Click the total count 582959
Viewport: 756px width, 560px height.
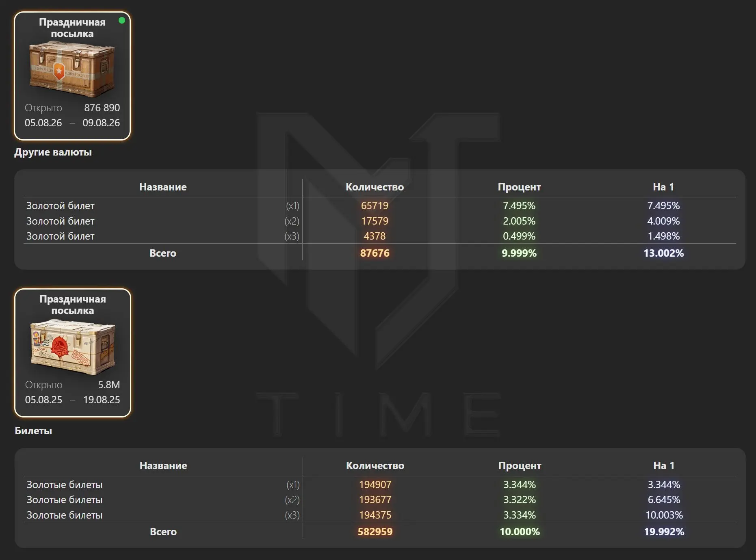[x=375, y=532]
